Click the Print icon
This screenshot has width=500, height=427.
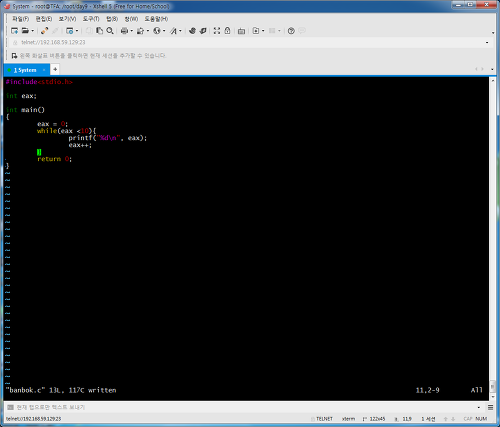(x=124, y=31)
